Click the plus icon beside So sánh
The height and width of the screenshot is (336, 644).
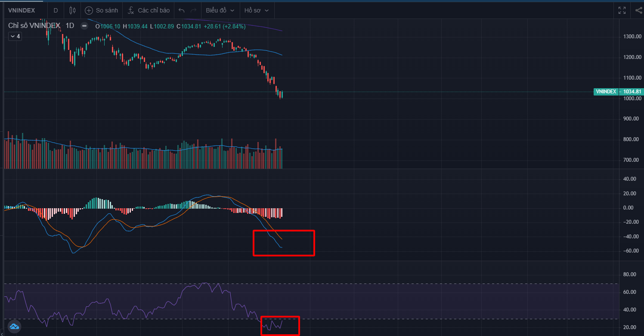pyautogui.click(x=89, y=10)
